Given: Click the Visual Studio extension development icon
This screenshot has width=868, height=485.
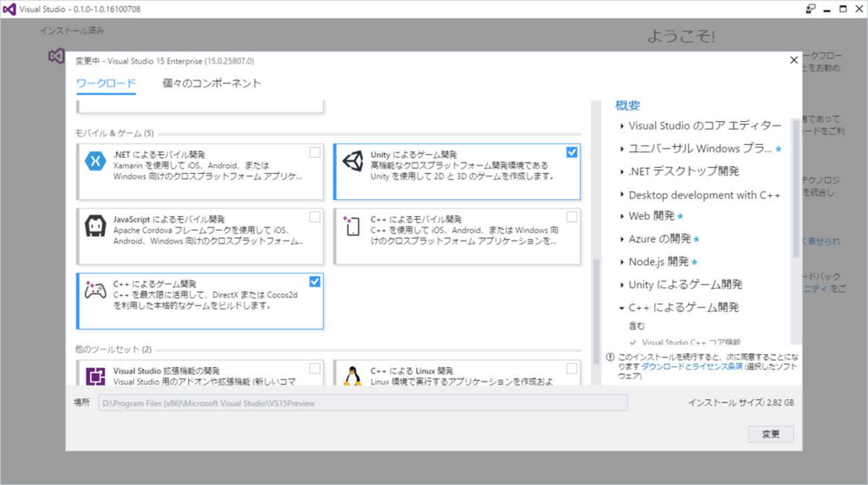Looking at the screenshot, I should coord(95,376).
